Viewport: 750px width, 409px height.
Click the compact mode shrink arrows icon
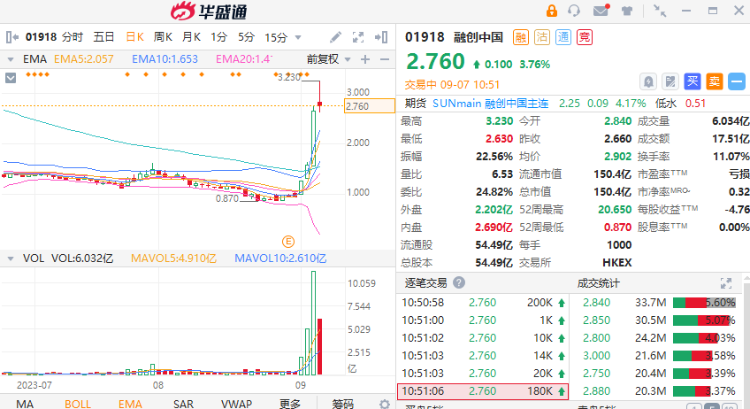(x=660, y=11)
